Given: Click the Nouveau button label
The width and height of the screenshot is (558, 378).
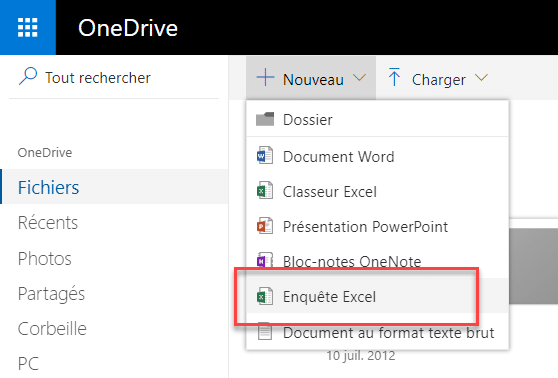Looking at the screenshot, I should [313, 79].
